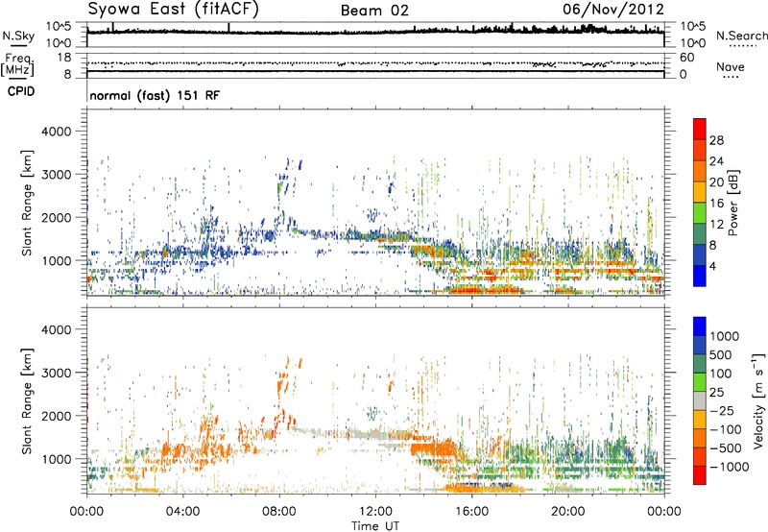Click the "60" Nave axis tick label
Image resolution: width=768 pixels, height=532 pixels.
click(x=686, y=58)
